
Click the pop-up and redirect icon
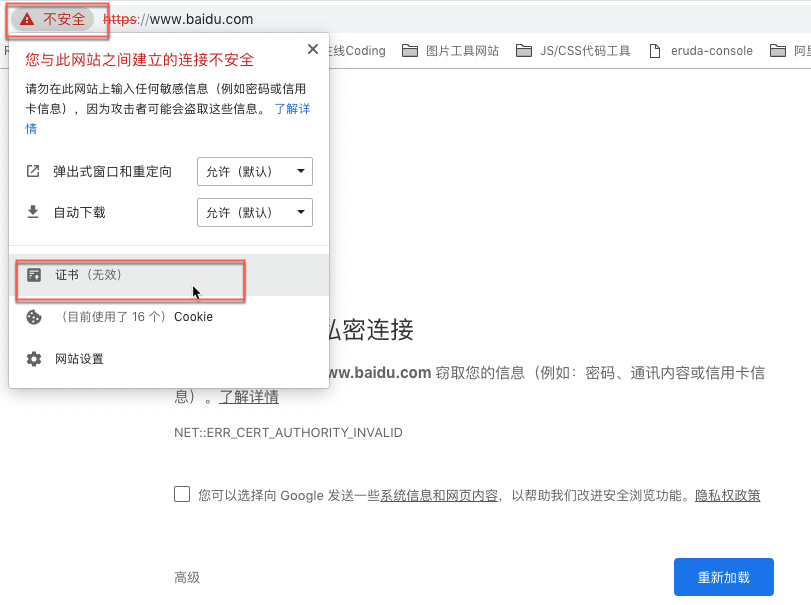point(33,171)
